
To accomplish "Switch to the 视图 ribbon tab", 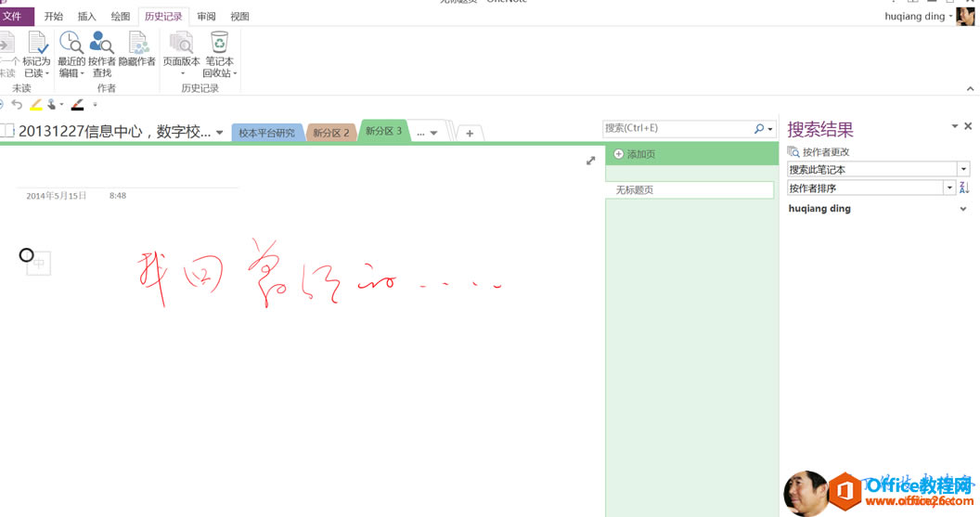I will point(240,17).
